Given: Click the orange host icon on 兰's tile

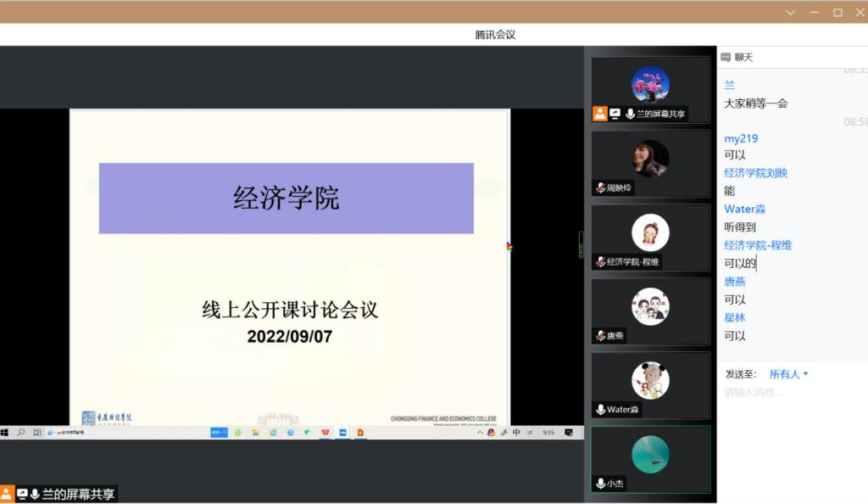Looking at the screenshot, I should pyautogui.click(x=600, y=114).
